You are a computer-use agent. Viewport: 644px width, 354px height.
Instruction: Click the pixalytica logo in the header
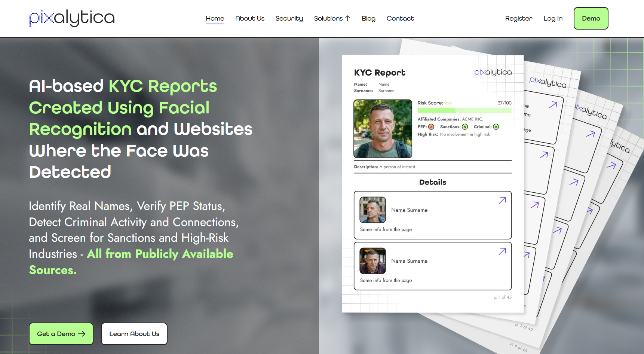click(x=72, y=18)
